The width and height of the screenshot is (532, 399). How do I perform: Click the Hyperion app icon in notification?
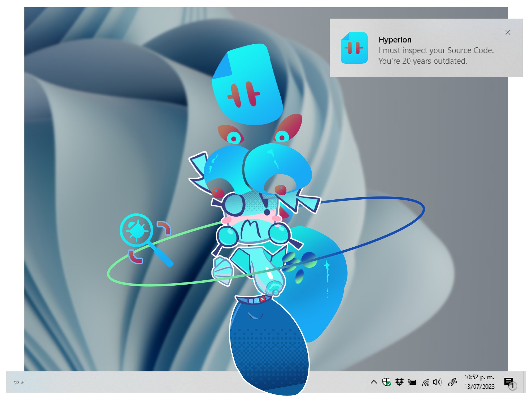coord(354,48)
